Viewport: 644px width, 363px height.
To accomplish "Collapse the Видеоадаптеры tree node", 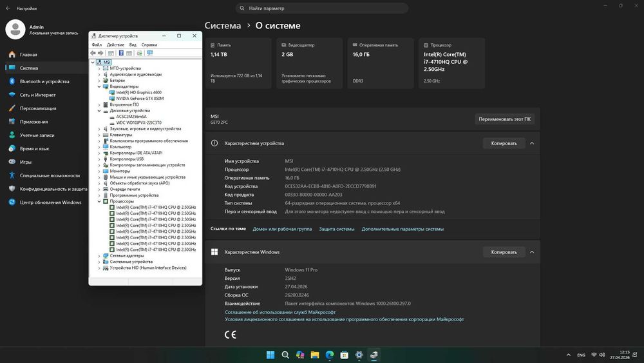I will [99, 86].
